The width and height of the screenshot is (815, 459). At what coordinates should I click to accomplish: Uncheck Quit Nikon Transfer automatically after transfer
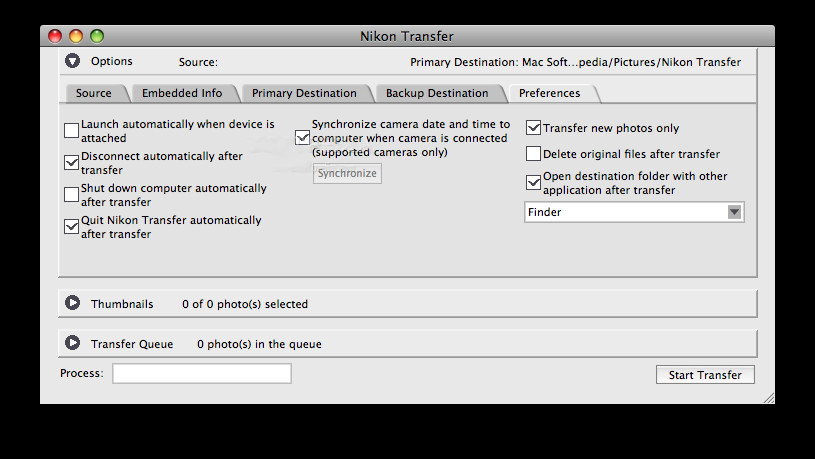(71, 226)
